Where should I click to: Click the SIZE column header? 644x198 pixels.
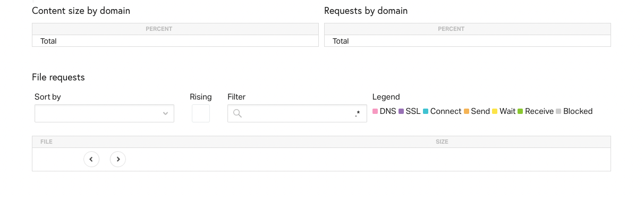(x=442, y=142)
